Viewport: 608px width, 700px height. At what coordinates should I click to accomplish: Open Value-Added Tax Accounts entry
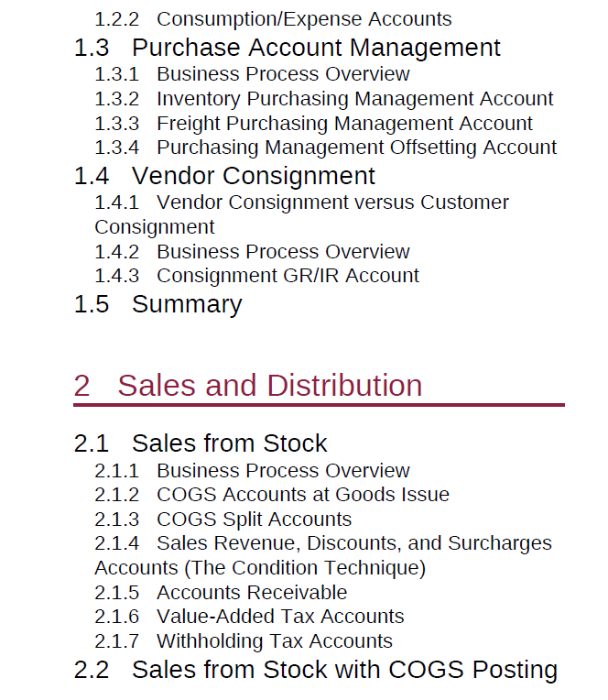(x=249, y=617)
